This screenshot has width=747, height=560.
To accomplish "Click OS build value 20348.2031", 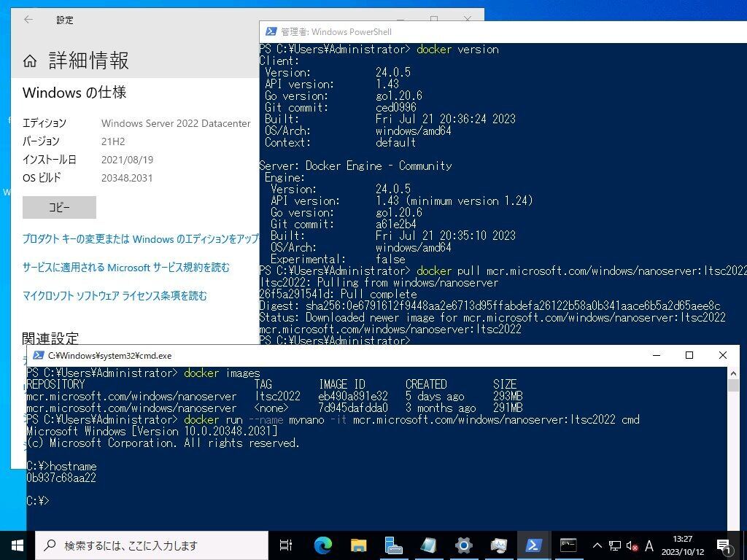I will tap(127, 178).
